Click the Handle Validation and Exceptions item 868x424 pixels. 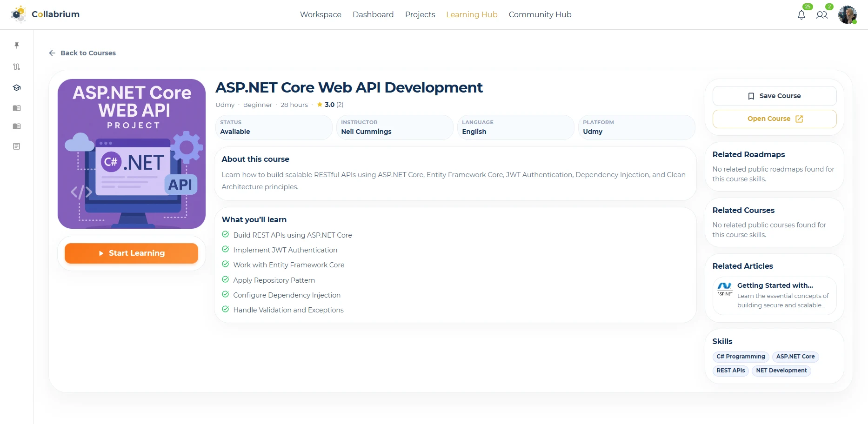tap(288, 310)
